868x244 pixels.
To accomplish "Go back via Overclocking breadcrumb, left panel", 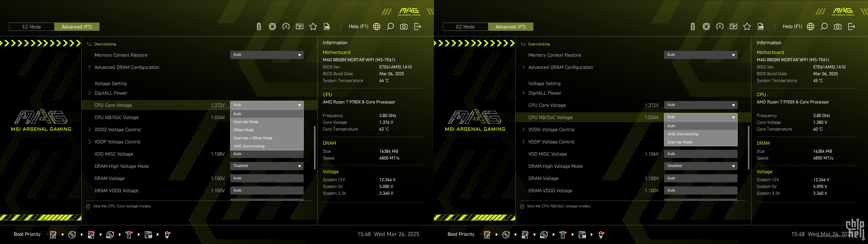I will click(102, 44).
